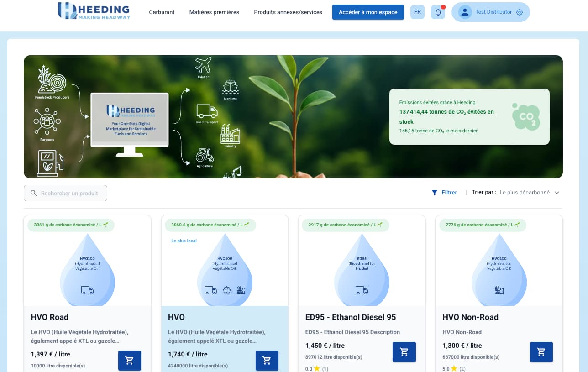The width and height of the screenshot is (588, 372).
Task: Click the 3060.6 g de carbone économisé badge
Action: click(210, 225)
